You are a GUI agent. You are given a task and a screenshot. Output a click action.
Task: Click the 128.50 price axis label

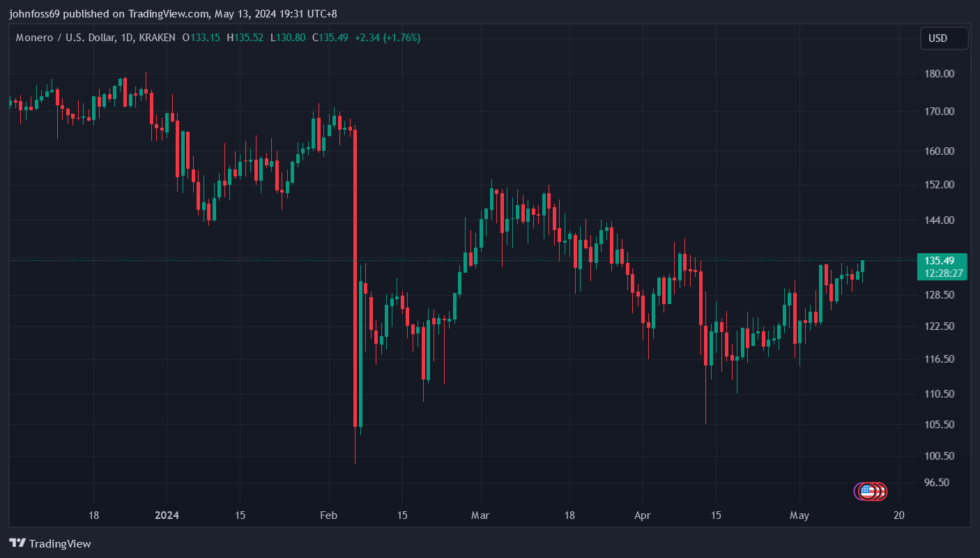[x=939, y=295]
